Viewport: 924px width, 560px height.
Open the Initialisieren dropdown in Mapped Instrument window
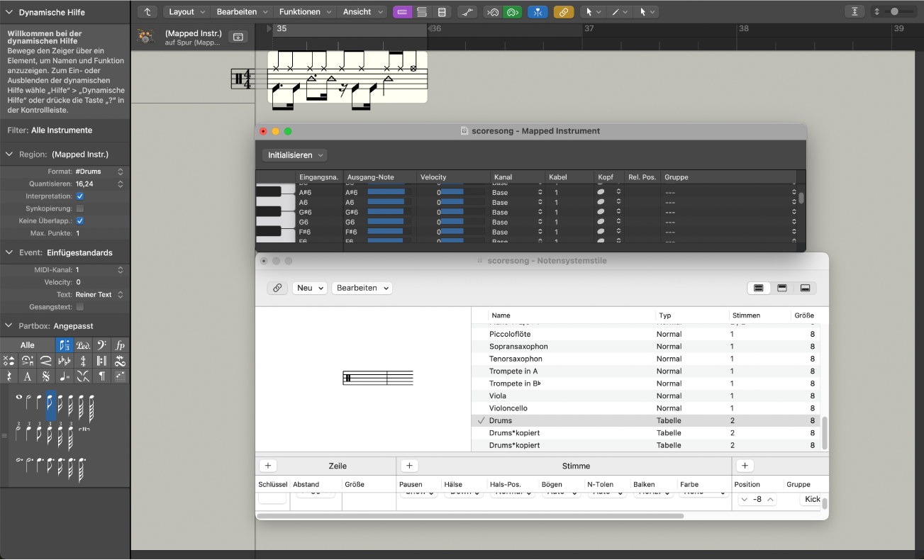pyautogui.click(x=294, y=155)
